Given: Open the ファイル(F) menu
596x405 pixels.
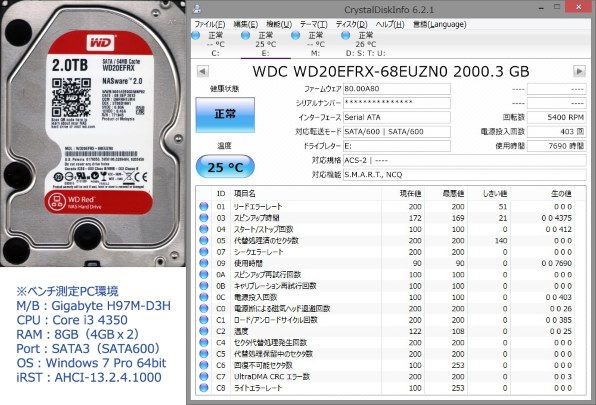Looking at the screenshot, I should [x=209, y=24].
